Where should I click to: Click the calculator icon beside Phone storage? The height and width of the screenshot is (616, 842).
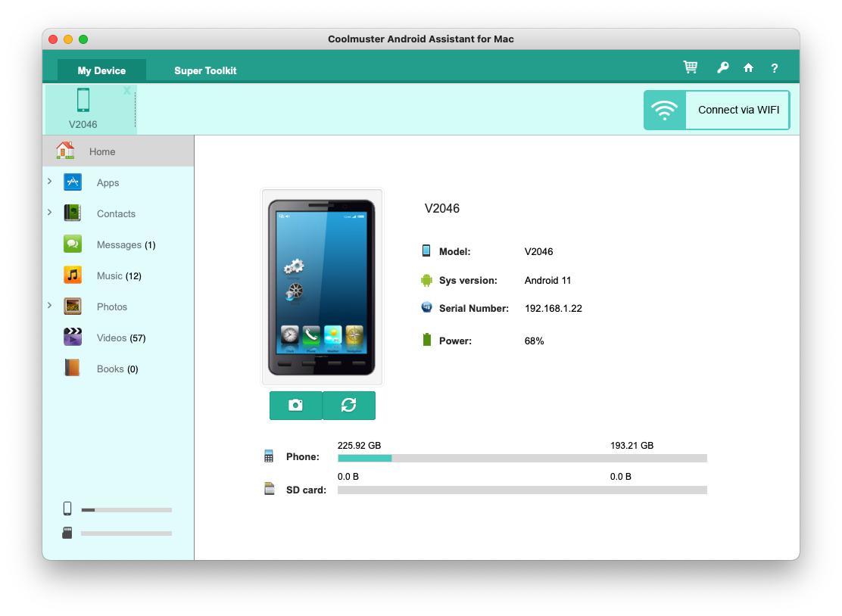point(269,456)
